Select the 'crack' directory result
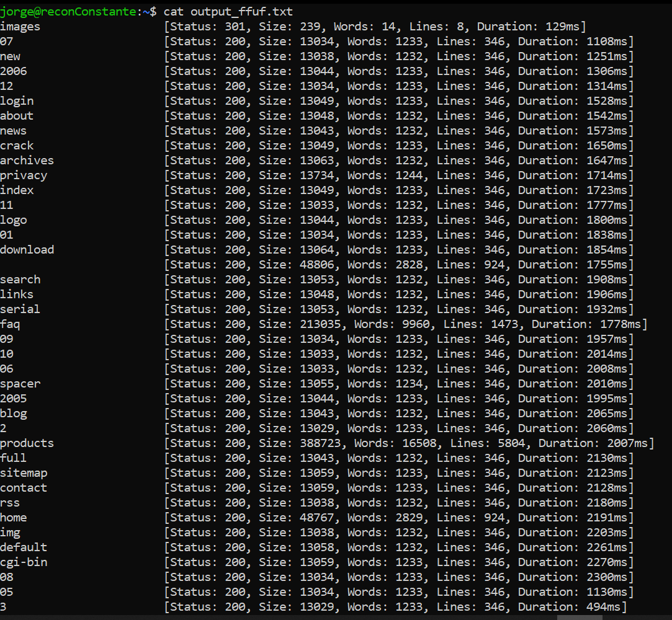672x620 pixels. point(17,145)
